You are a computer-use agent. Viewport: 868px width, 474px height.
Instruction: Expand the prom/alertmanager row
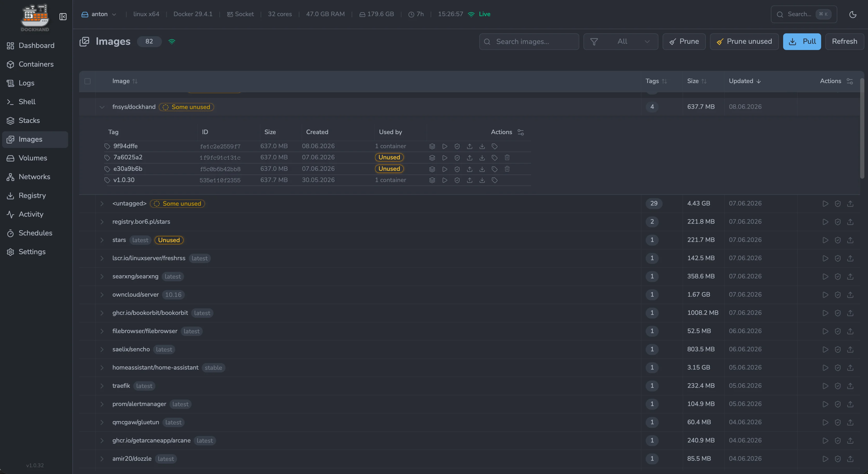102,404
